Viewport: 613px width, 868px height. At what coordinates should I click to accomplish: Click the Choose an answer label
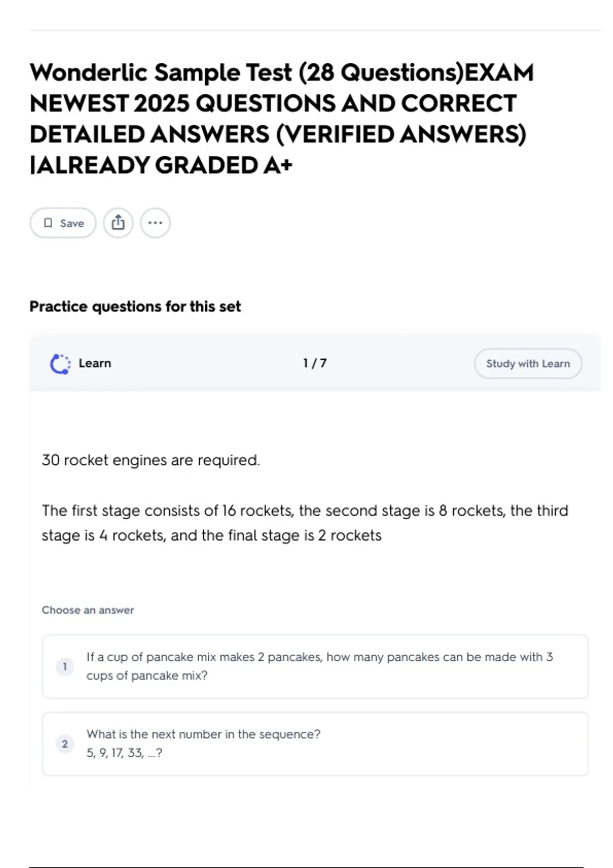pos(88,610)
